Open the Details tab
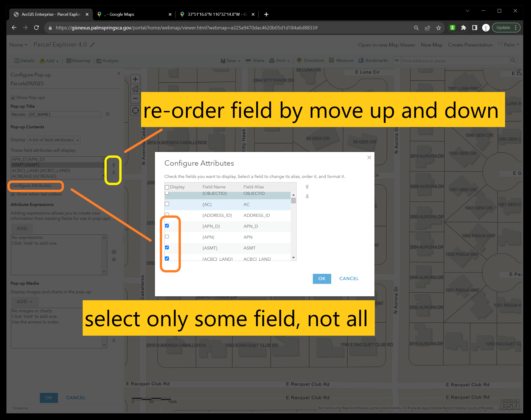The height and width of the screenshot is (420, 531). click(24, 61)
